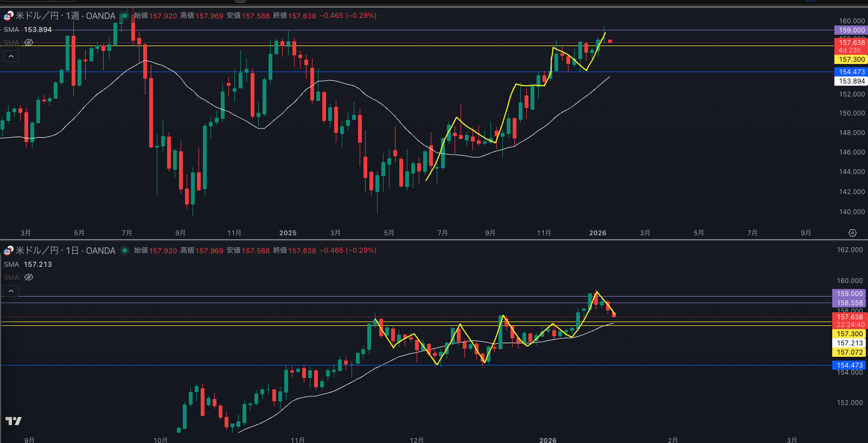Click the TradingView logo
868x443 pixels.
coord(14,421)
